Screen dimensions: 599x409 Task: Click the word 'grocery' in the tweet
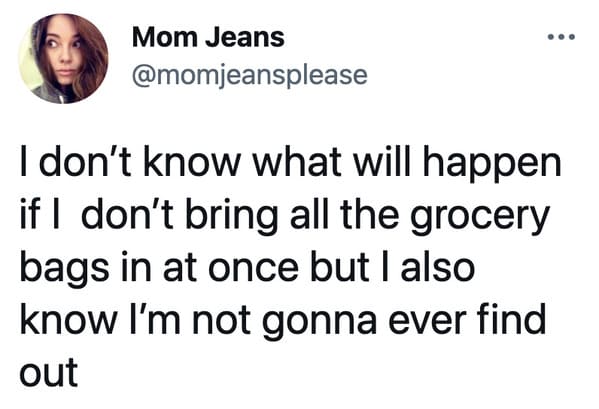click(480, 216)
